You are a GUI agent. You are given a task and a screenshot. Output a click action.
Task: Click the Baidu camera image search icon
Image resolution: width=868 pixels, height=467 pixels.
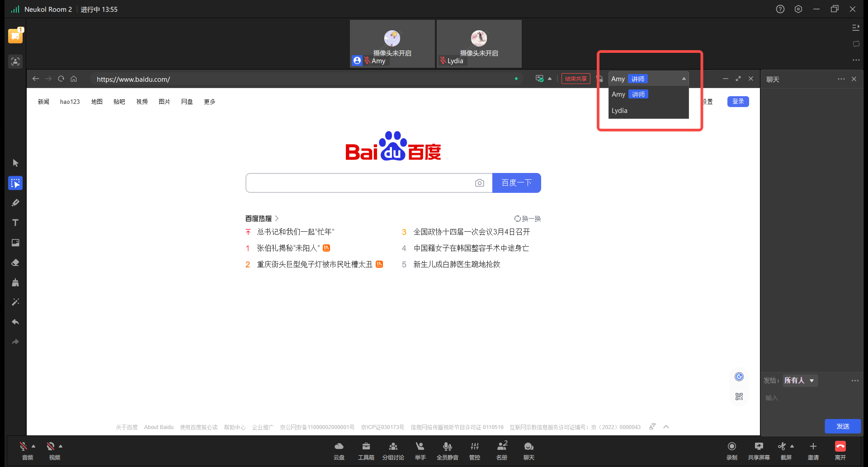tap(480, 183)
